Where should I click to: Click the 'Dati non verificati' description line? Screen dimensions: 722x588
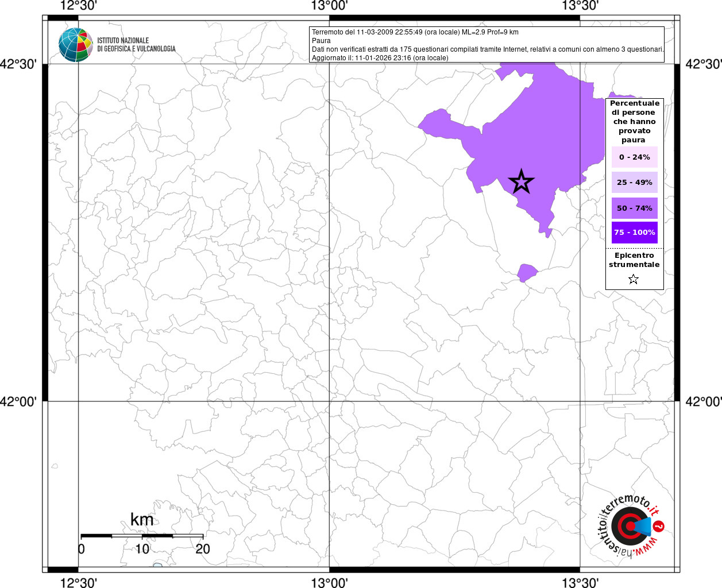click(488, 49)
